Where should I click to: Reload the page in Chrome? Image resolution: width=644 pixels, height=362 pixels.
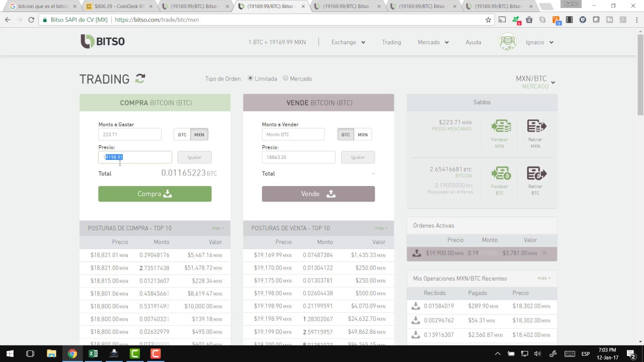coord(31,20)
